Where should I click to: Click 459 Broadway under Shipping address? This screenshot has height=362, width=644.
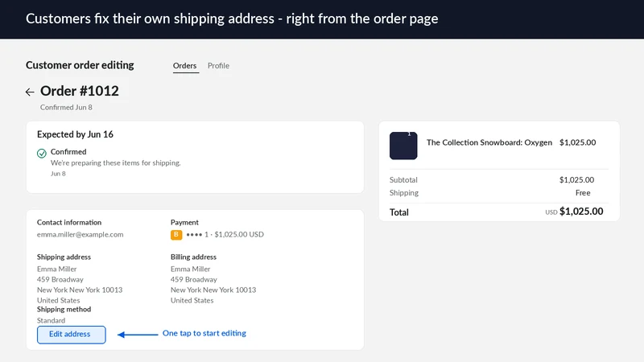click(60, 279)
